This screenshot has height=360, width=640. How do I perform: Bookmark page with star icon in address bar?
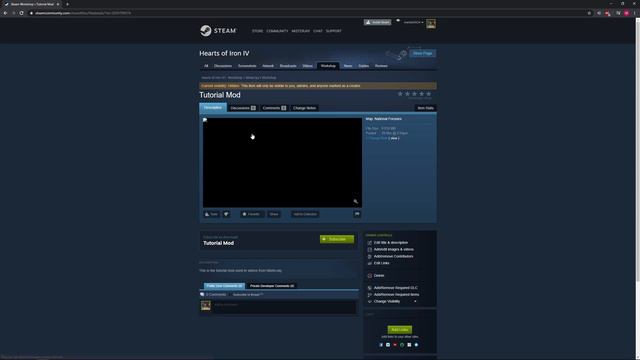[589, 13]
